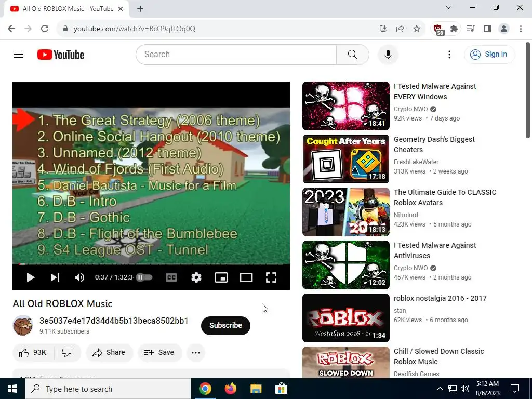Screen dimensions: 532x399
Task: Toggle browser side panel
Action: click(x=487, y=29)
